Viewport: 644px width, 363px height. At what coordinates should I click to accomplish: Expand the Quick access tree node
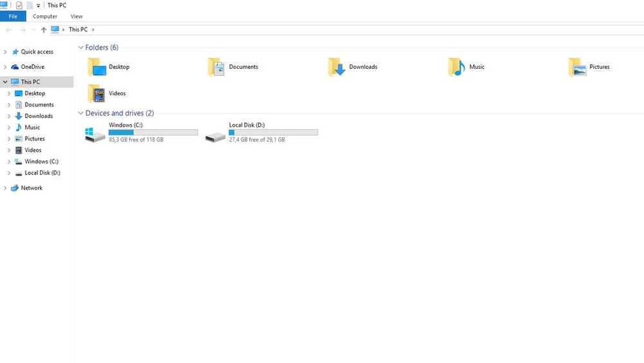5,52
